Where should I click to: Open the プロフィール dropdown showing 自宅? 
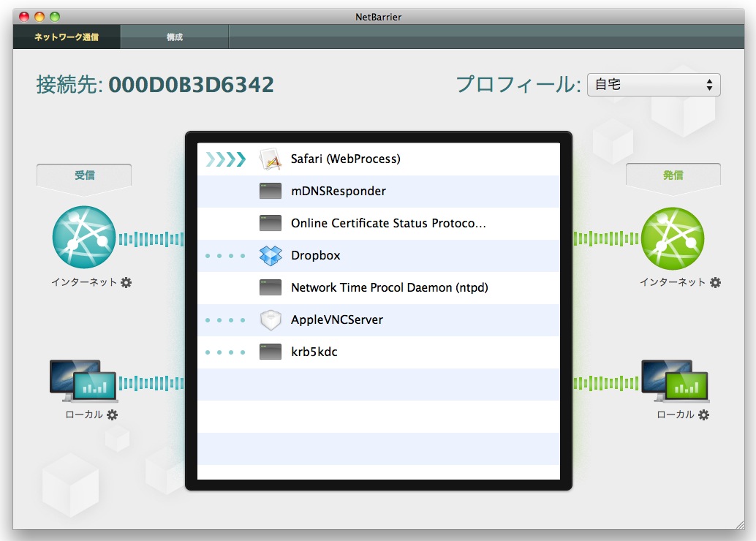[654, 85]
